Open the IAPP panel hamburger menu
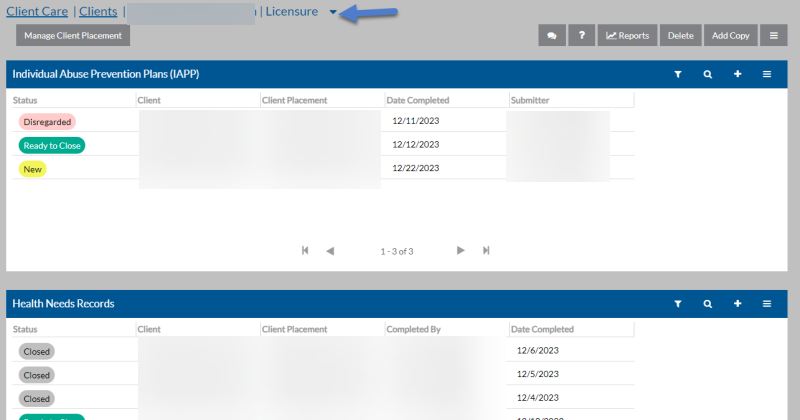The image size is (800, 420). [x=767, y=75]
